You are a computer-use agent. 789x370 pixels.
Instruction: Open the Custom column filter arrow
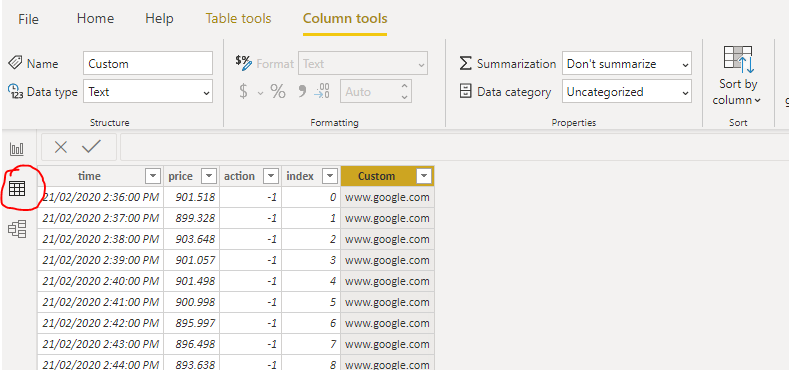(424, 176)
